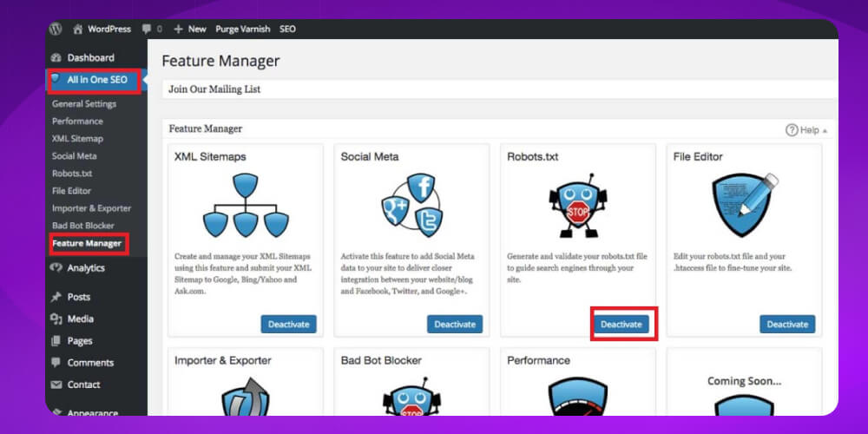The image size is (868, 434).
Task: Click the Bad Bot Blocker card title
Action: pyautogui.click(x=381, y=360)
